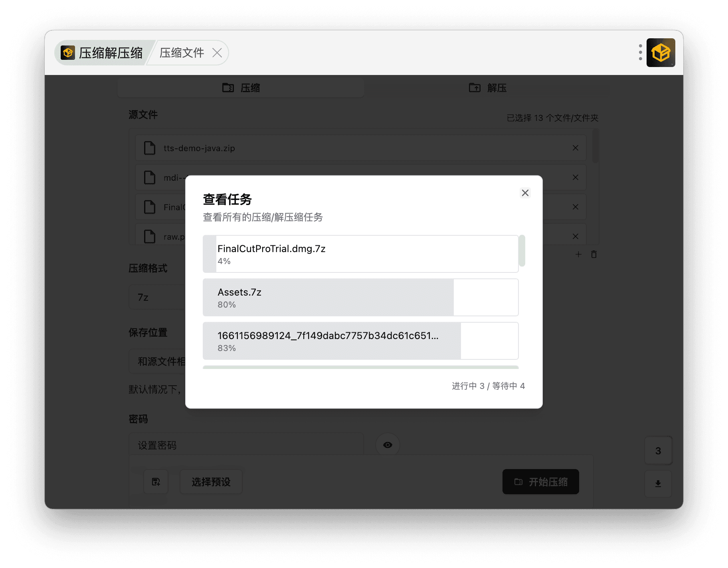
Task: Click the download icon button
Action: click(658, 483)
